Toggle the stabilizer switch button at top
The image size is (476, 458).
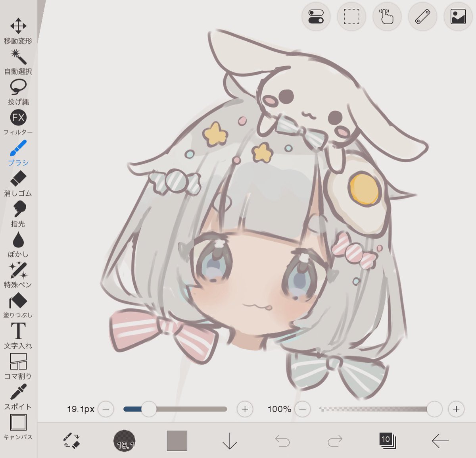[x=316, y=17]
